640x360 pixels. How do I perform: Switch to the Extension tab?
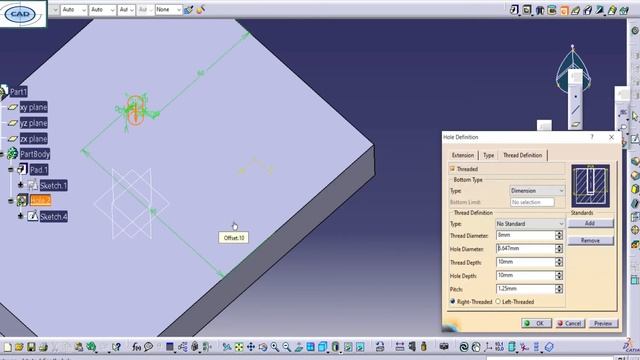[463, 156]
